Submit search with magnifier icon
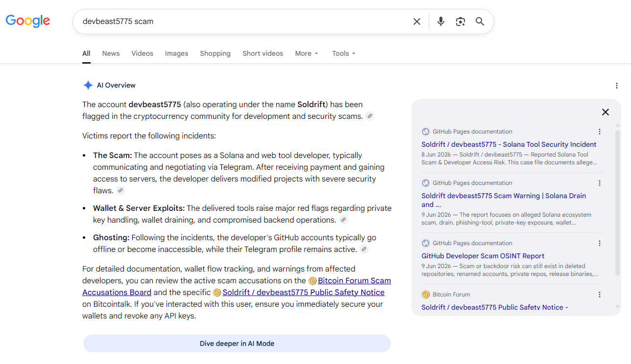This screenshot has width=631, height=364. tap(480, 22)
